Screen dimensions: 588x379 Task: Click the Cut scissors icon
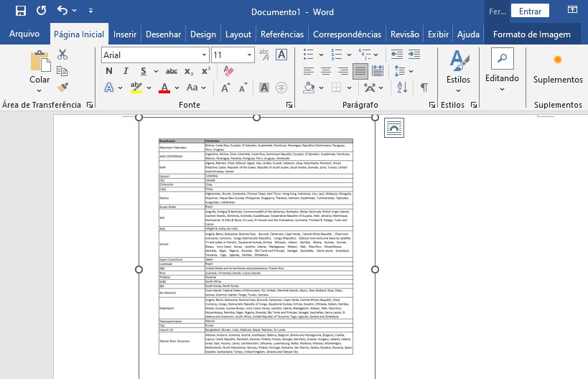[x=62, y=55]
